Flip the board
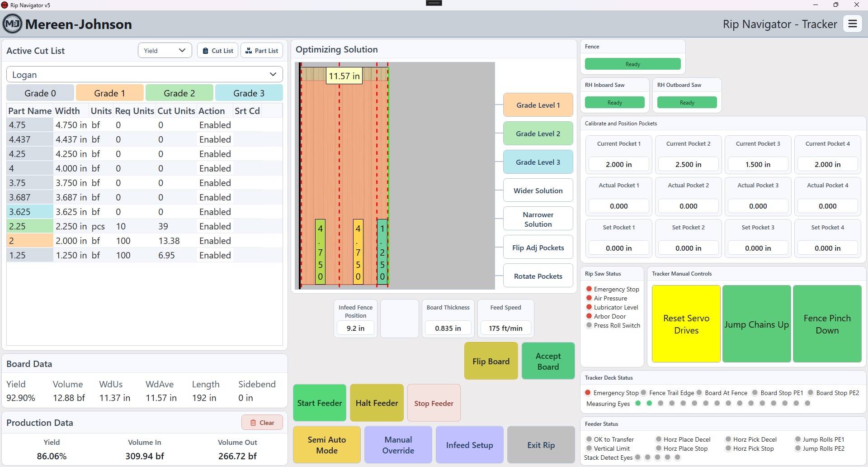The image size is (868, 467). 491,361
